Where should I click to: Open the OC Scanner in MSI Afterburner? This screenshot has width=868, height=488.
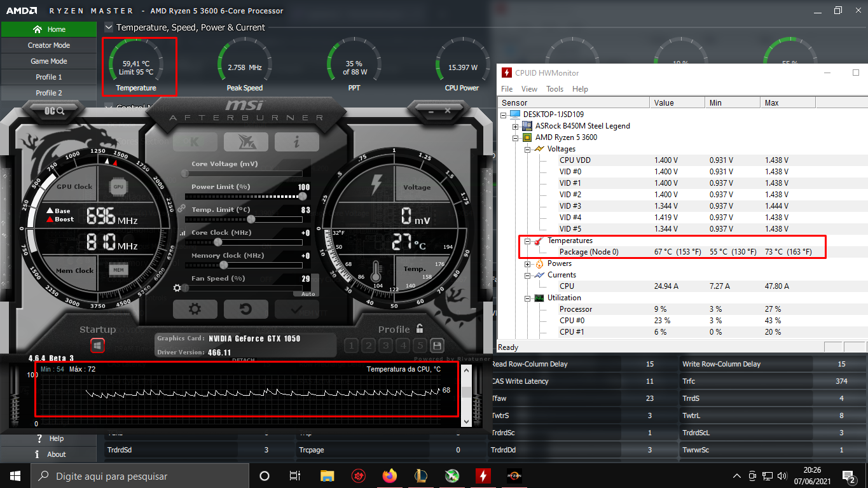(55, 111)
